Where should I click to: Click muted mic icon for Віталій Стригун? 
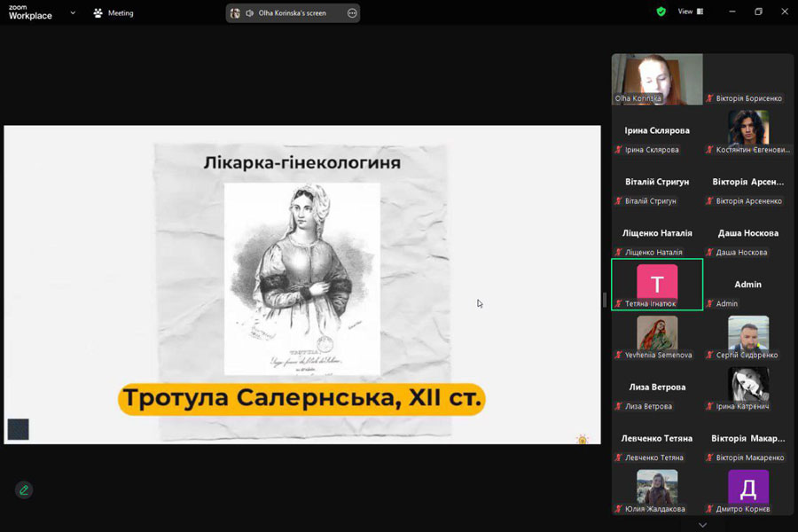click(x=618, y=201)
